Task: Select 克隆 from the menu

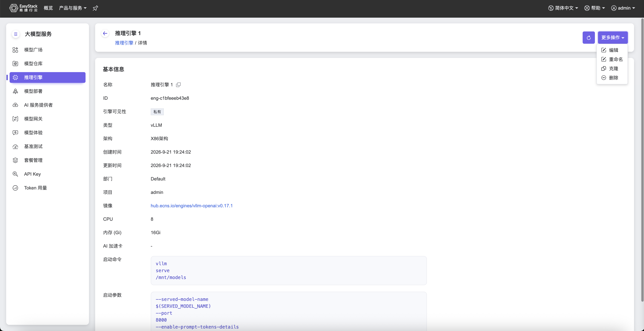Action: click(x=612, y=68)
